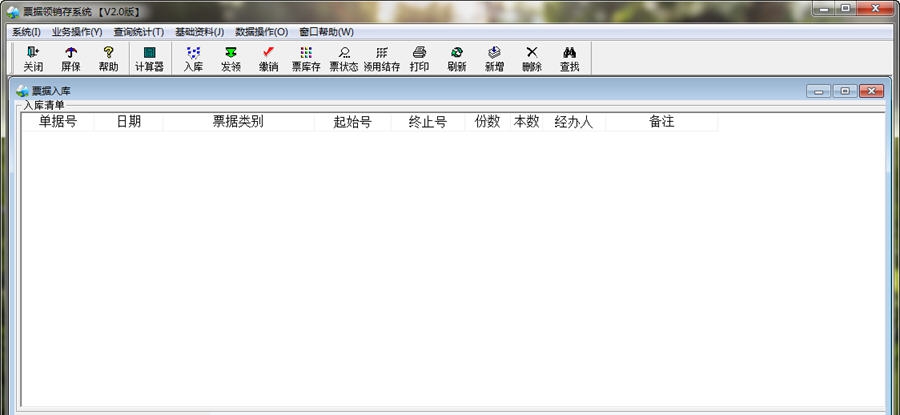Screen dimensions: 900x415
Task: Click the 缴销 red checkmark icon
Action: click(268, 59)
